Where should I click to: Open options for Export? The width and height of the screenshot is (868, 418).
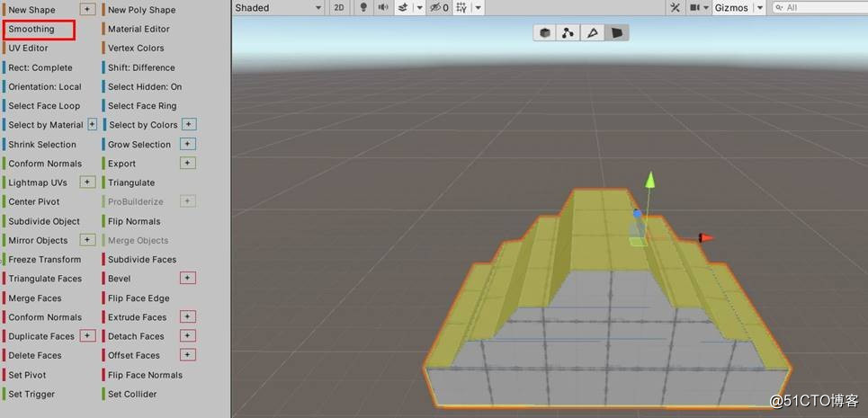coord(188,163)
